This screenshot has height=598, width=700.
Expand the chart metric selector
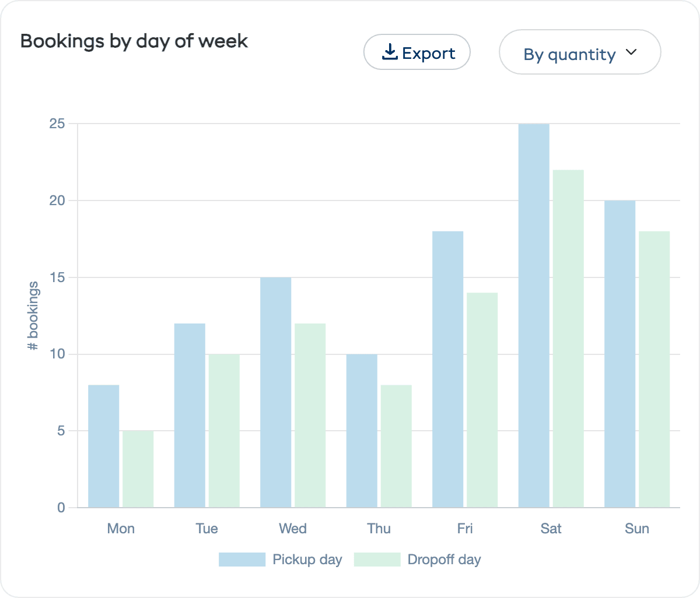point(579,52)
